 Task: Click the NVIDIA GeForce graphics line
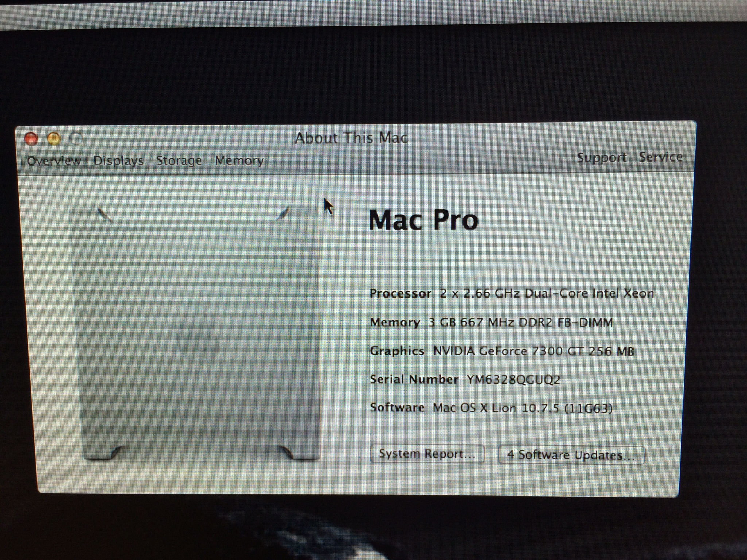(533, 351)
